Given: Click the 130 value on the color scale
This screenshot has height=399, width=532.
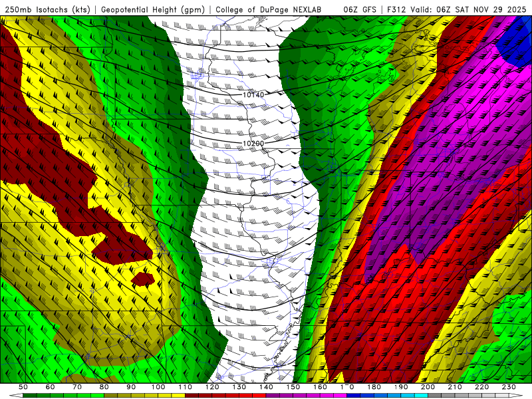Looking at the screenshot, I should pos(239,387).
